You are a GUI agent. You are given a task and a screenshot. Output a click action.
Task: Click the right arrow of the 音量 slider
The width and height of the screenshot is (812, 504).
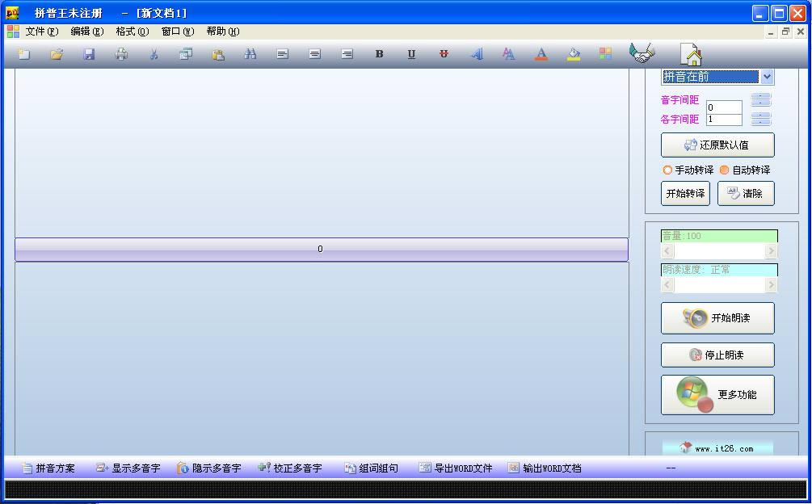click(x=771, y=251)
